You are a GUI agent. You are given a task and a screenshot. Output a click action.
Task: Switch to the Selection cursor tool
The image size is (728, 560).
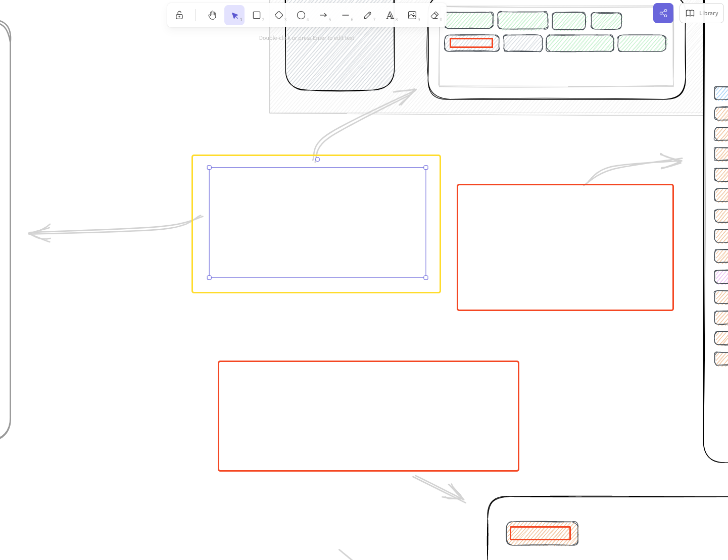tap(234, 15)
